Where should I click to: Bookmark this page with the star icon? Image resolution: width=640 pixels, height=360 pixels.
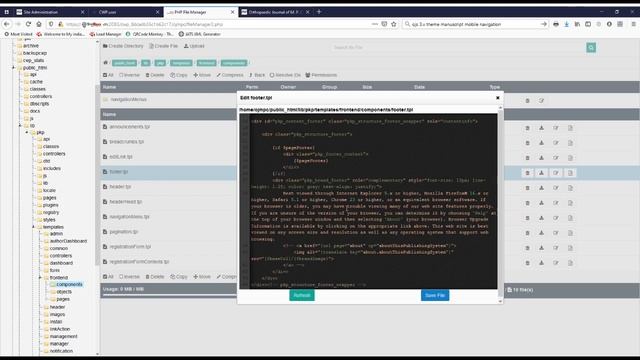point(393,24)
